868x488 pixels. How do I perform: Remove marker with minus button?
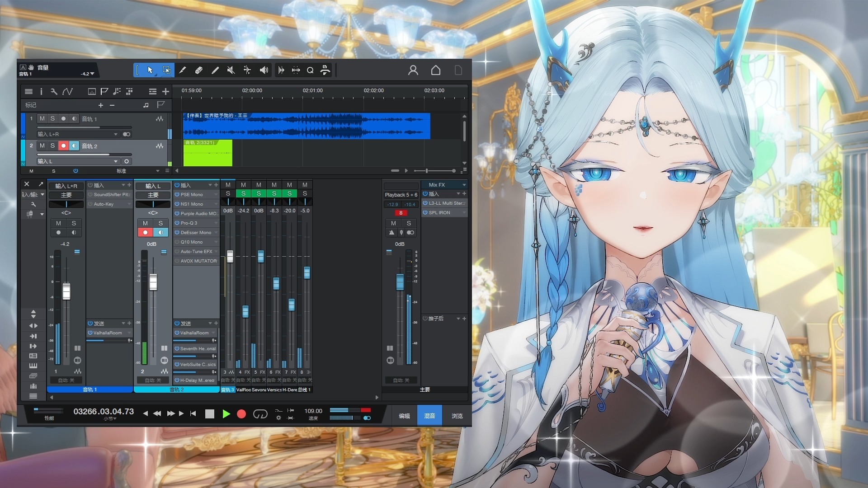coord(112,105)
